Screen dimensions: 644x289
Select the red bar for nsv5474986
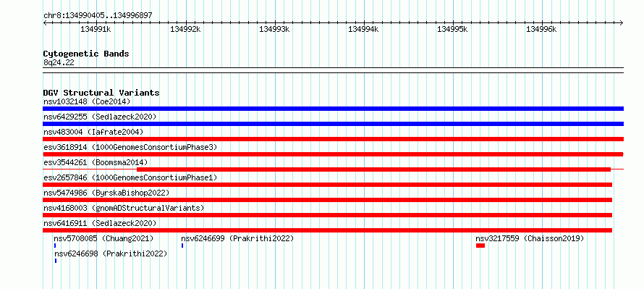[x=327, y=200]
